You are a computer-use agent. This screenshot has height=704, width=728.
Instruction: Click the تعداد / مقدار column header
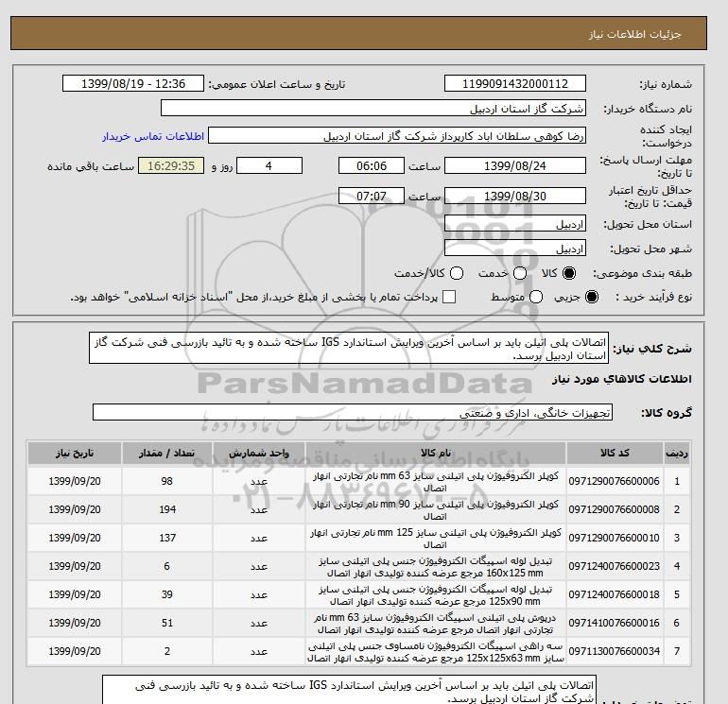coord(167,453)
